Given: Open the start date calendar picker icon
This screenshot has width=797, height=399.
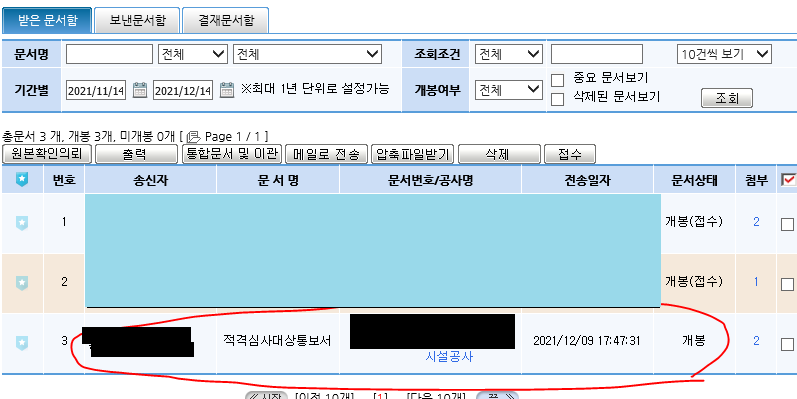Looking at the screenshot, I should [139, 90].
